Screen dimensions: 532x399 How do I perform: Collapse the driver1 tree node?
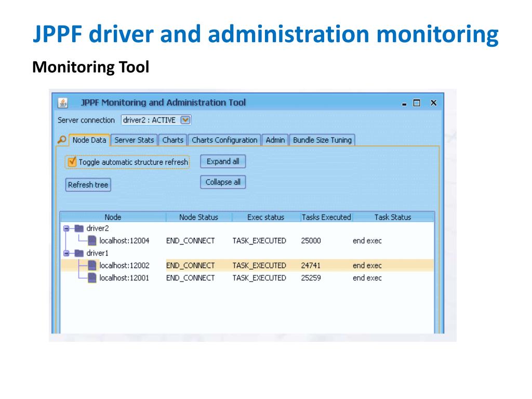66,253
